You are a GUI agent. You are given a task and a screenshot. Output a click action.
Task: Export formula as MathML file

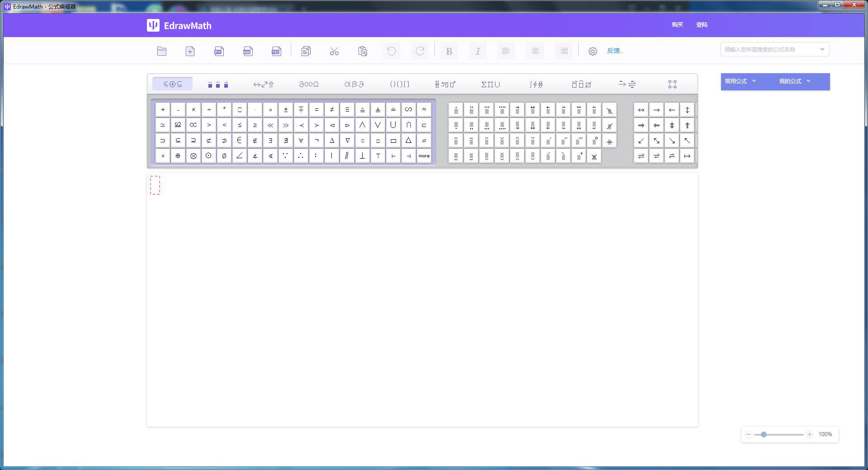pos(247,51)
